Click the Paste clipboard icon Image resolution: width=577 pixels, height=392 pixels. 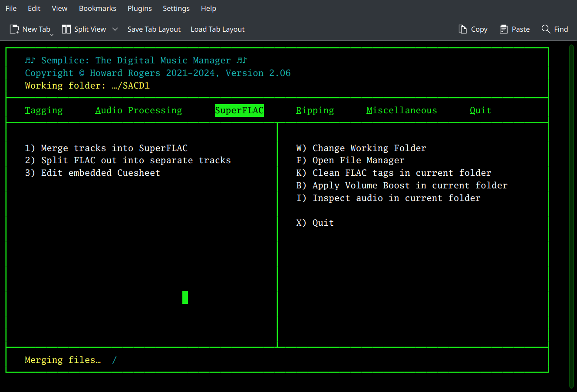(x=504, y=29)
